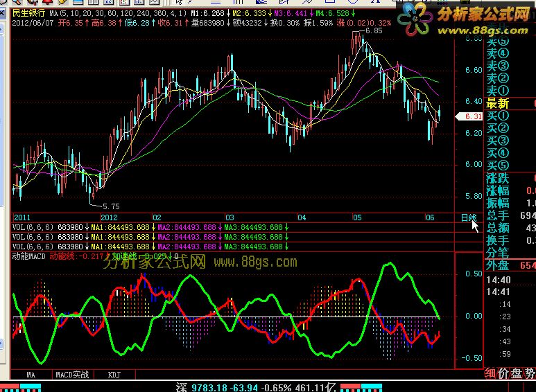Click the 2011 date axis label
The width and height of the screenshot is (536, 392).
pos(22,218)
